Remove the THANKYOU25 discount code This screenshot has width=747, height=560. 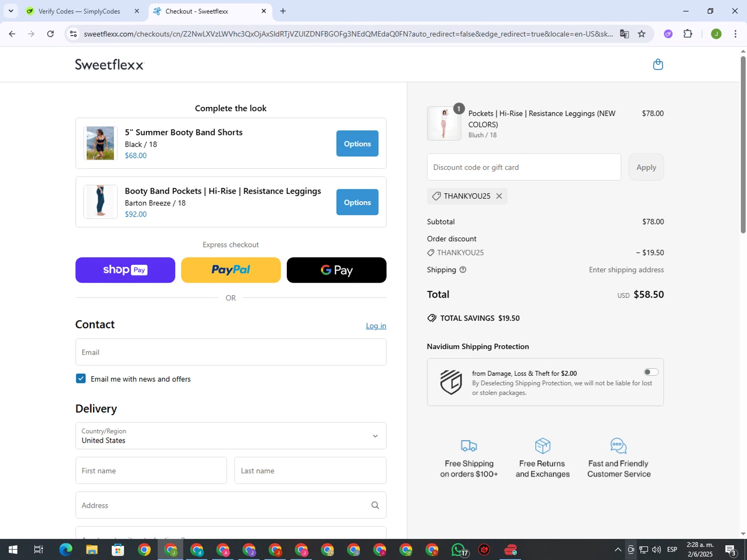tap(499, 196)
